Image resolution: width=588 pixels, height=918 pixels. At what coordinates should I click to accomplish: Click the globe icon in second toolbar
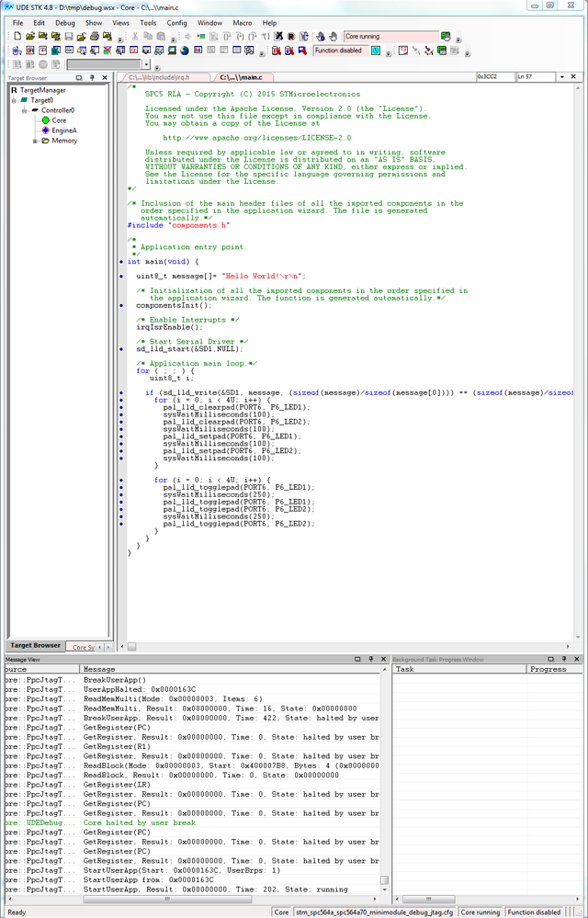[185, 51]
